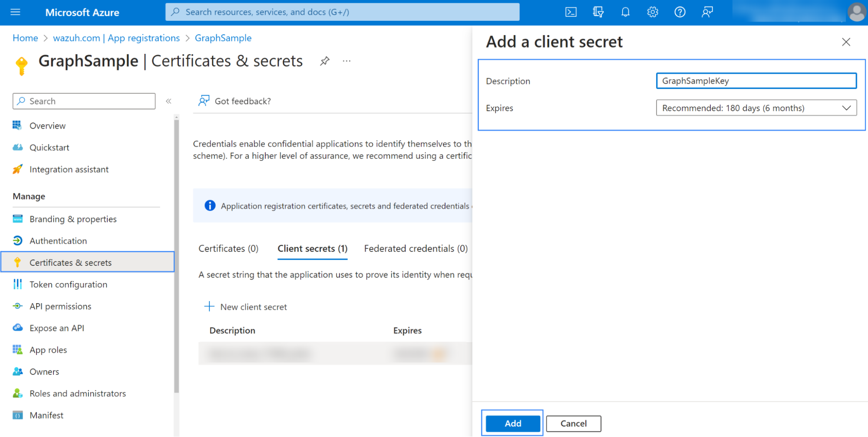
Task: Open Cloud Shell from the top bar
Action: pos(571,12)
